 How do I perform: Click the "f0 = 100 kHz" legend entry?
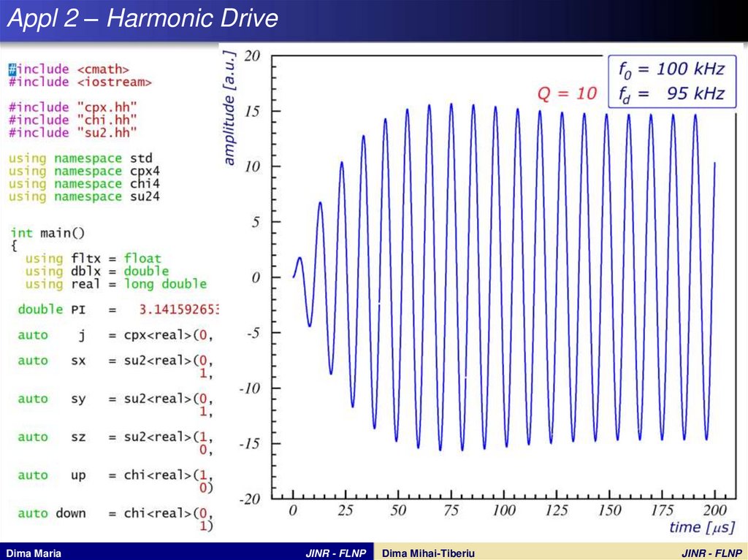[671, 70]
